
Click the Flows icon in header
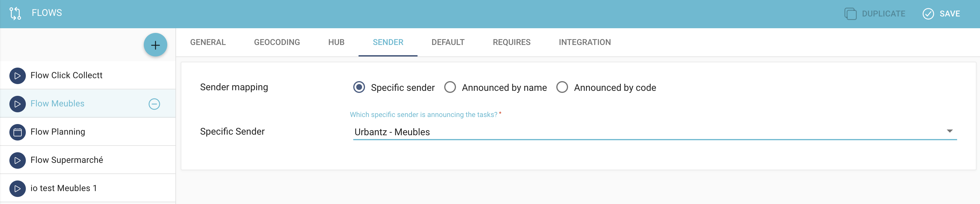pos(15,13)
